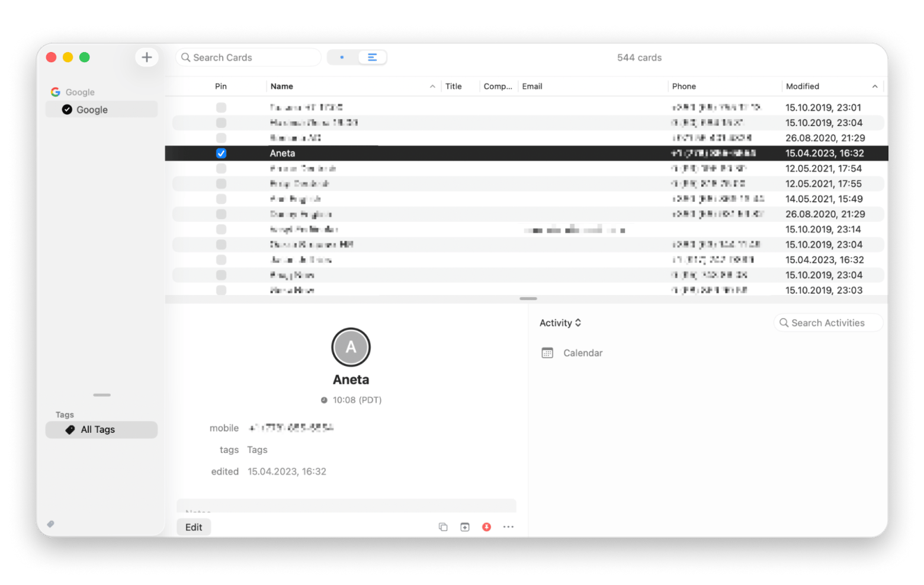
Task: Click the Tags field on Aneta's card
Action: click(257, 450)
